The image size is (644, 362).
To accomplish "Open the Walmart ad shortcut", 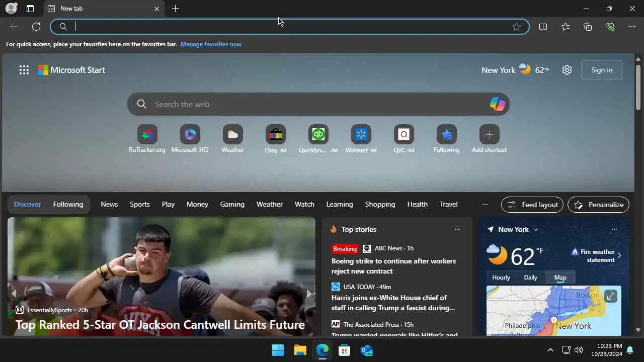I will coord(361,139).
